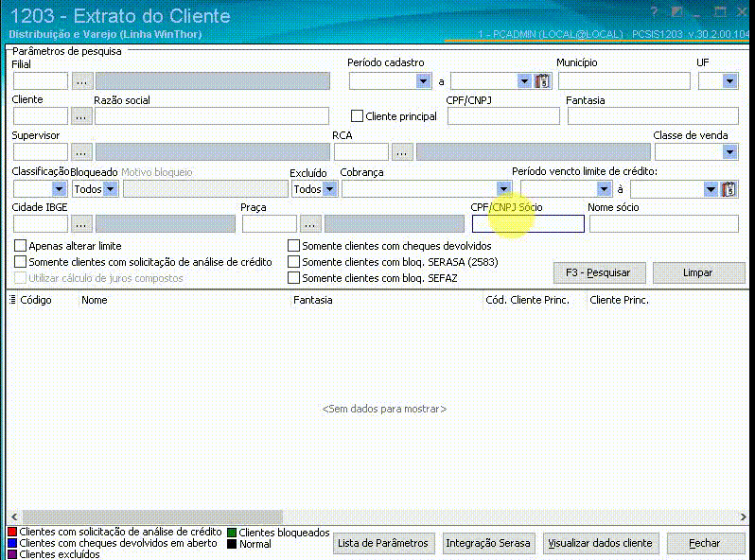Open the Classe de venda dropdown
The height and width of the screenshot is (560, 755).
pyautogui.click(x=729, y=152)
